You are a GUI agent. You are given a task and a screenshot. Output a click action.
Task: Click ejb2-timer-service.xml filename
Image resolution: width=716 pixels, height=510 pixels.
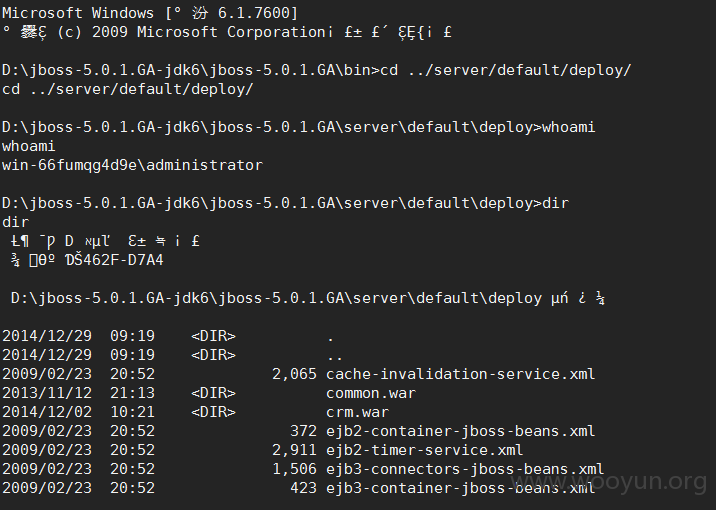(424, 450)
